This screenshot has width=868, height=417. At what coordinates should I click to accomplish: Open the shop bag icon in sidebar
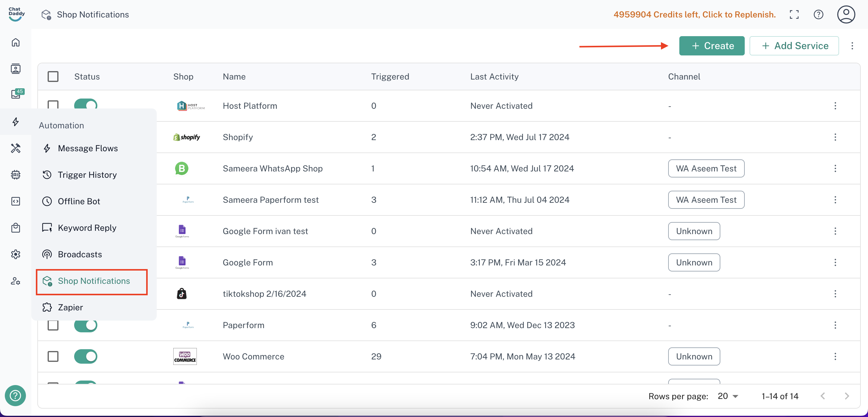click(x=15, y=228)
